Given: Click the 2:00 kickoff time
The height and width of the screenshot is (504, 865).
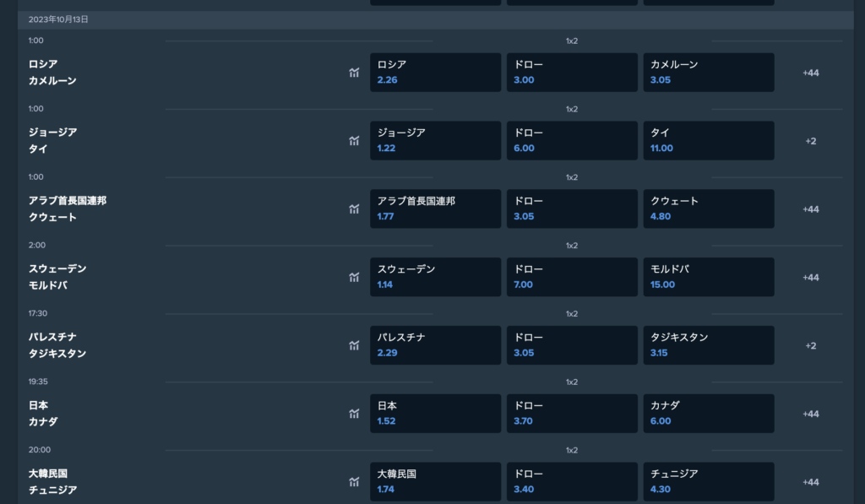Looking at the screenshot, I should 37,245.
